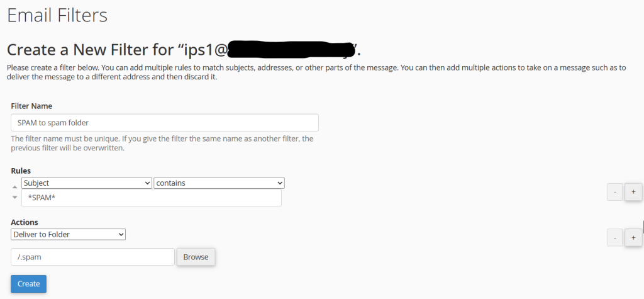Click the "Email Filters" page heading
The width and height of the screenshot is (644, 299).
pyautogui.click(x=57, y=14)
